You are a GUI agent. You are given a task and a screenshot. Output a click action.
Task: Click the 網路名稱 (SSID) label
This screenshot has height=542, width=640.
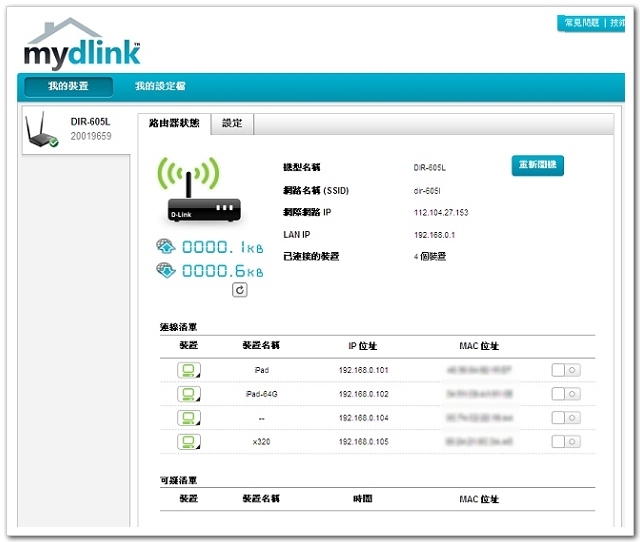(x=316, y=191)
